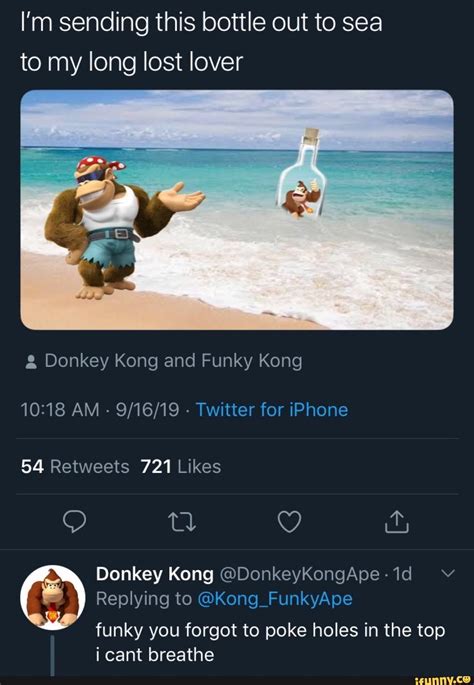The height and width of the screenshot is (685, 474).
Task: Tap tagged Donkey Kong and Funky Kong
Action: pos(173,361)
